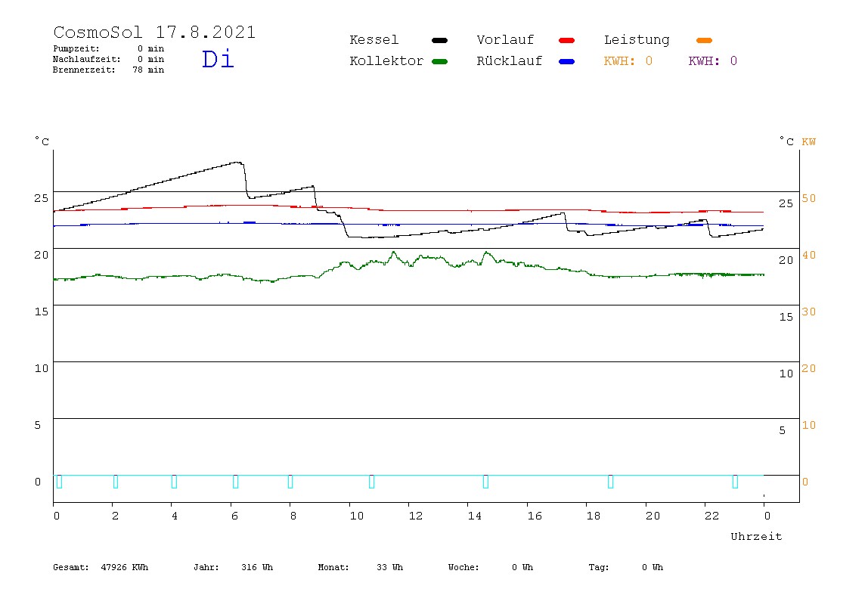
Task: Click the right axis black "15" tick
Action: [x=786, y=318]
